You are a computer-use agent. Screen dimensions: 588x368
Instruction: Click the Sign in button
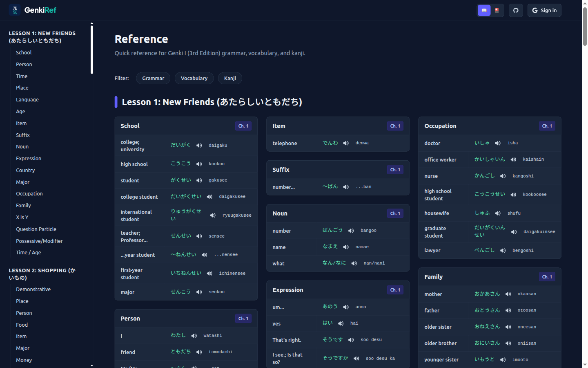click(544, 10)
